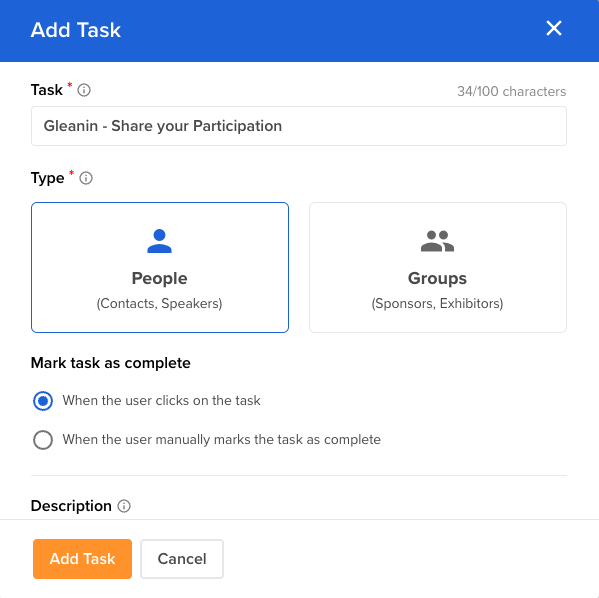This screenshot has width=599, height=598.
Task: Click the orange Add Task button
Action: coord(83,559)
